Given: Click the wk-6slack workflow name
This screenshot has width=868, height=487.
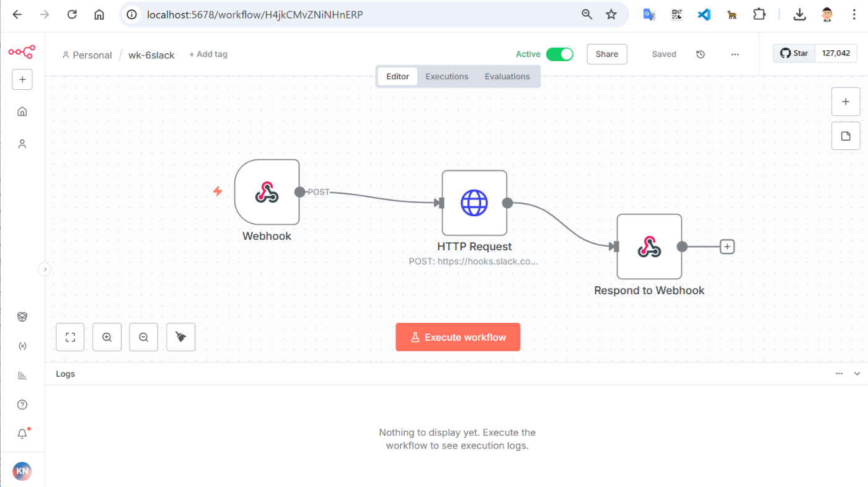Looking at the screenshot, I should (151, 55).
